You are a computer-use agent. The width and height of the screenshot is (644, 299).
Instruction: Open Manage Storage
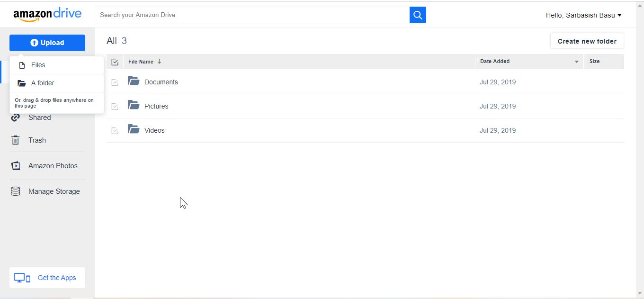54,191
